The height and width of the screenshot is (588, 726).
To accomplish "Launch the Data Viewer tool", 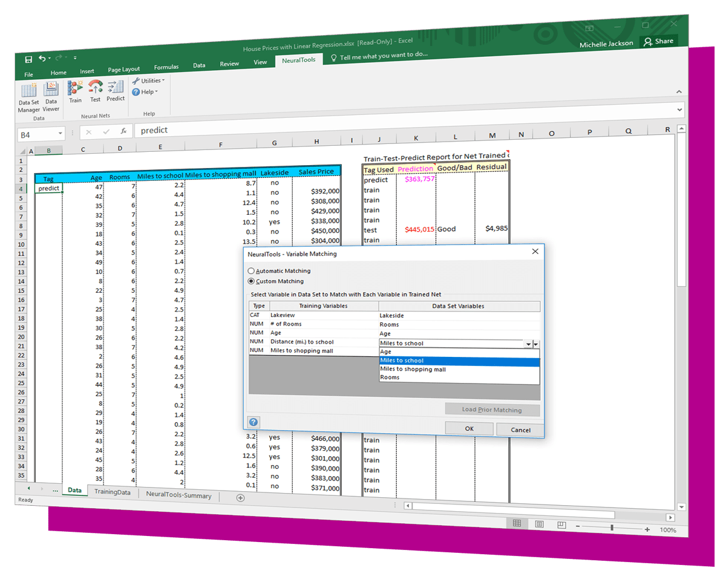I will click(51, 95).
